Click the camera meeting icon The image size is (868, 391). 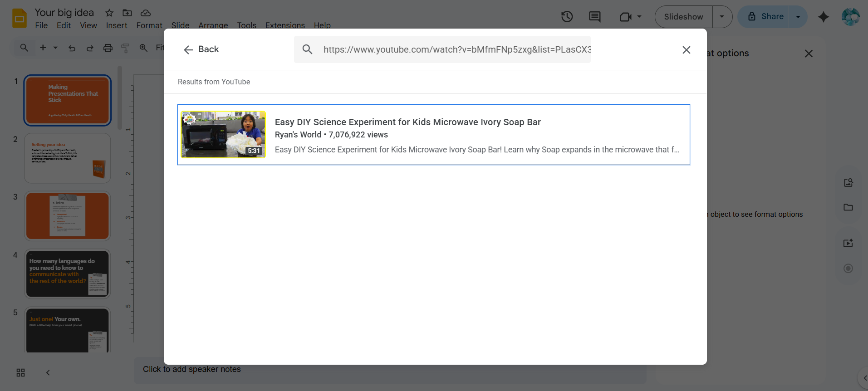(x=626, y=17)
